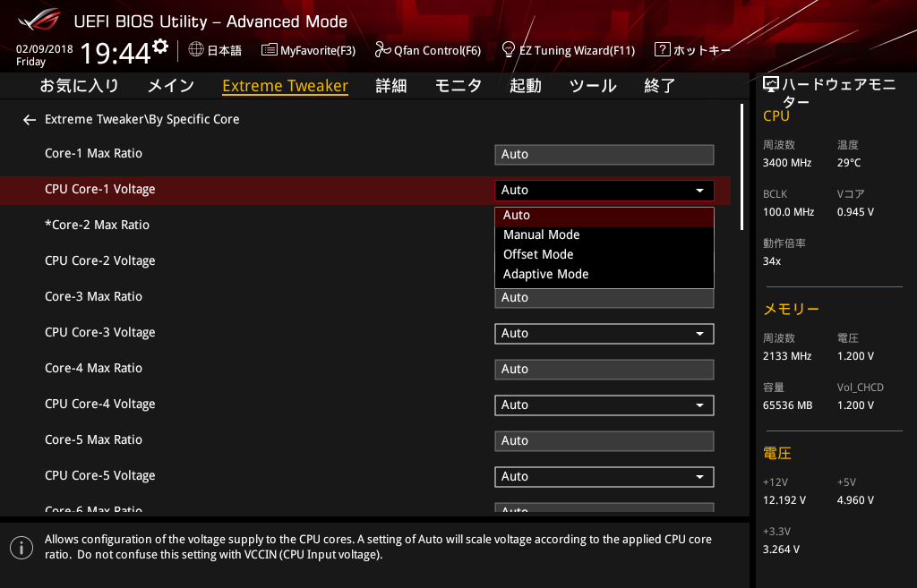Click the 12.192 V reading

[784, 500]
